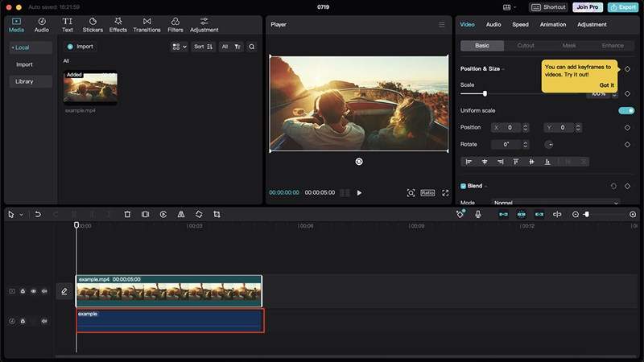Undo the last action

click(x=38, y=215)
